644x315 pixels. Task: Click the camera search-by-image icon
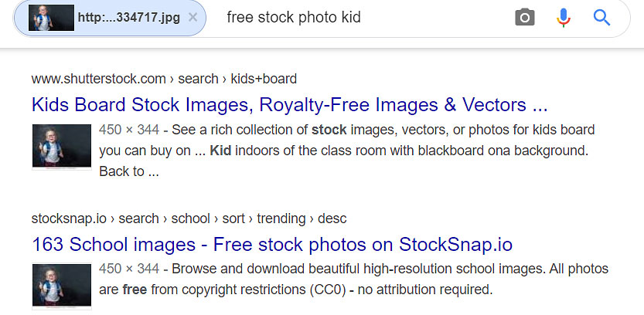click(525, 18)
